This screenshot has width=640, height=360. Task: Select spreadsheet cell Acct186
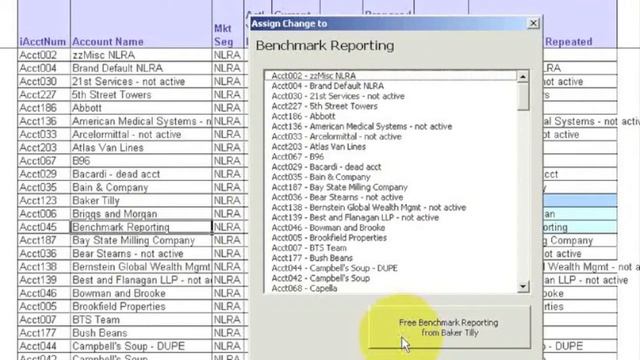coord(44,108)
